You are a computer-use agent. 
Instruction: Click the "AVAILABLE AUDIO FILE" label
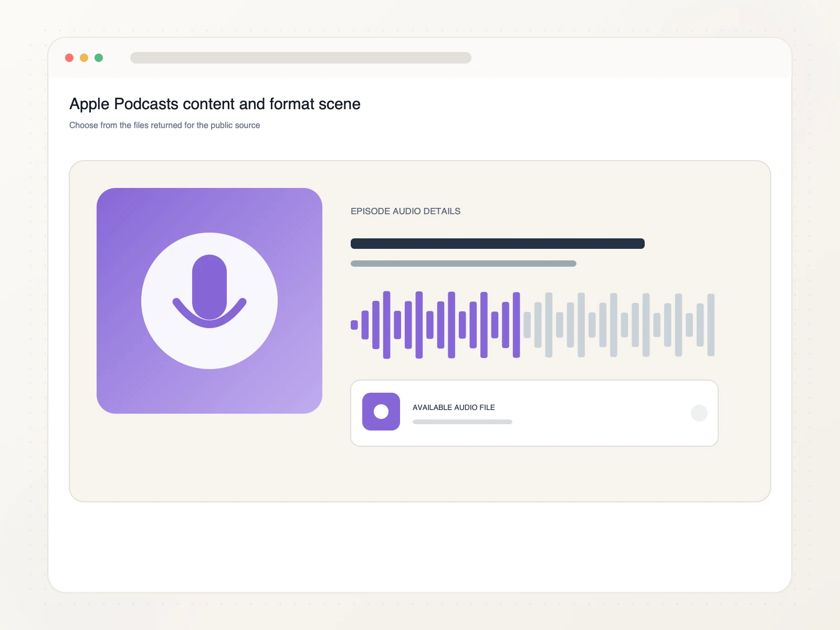pyautogui.click(x=454, y=407)
